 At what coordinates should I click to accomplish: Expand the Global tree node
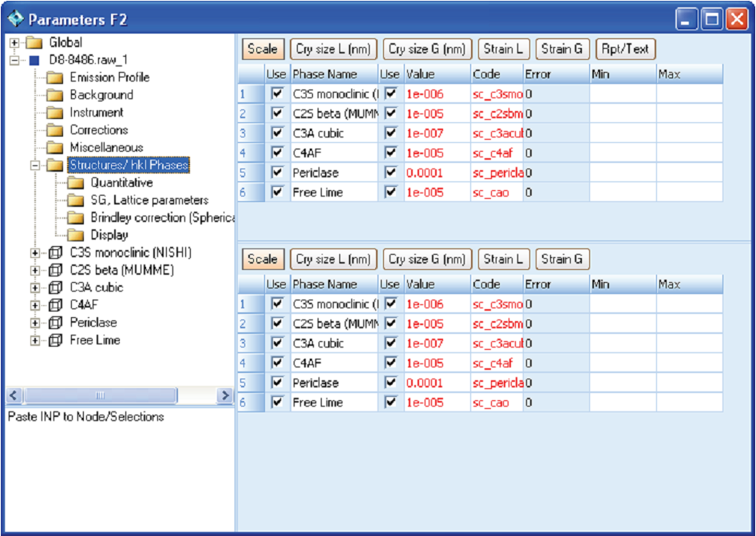pyautogui.click(x=14, y=43)
